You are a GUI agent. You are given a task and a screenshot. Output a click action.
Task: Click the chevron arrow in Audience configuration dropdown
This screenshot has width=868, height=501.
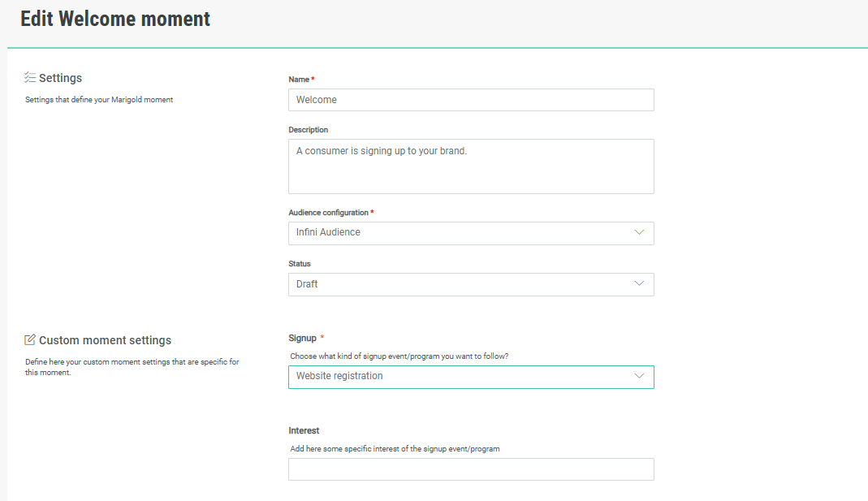click(x=639, y=232)
